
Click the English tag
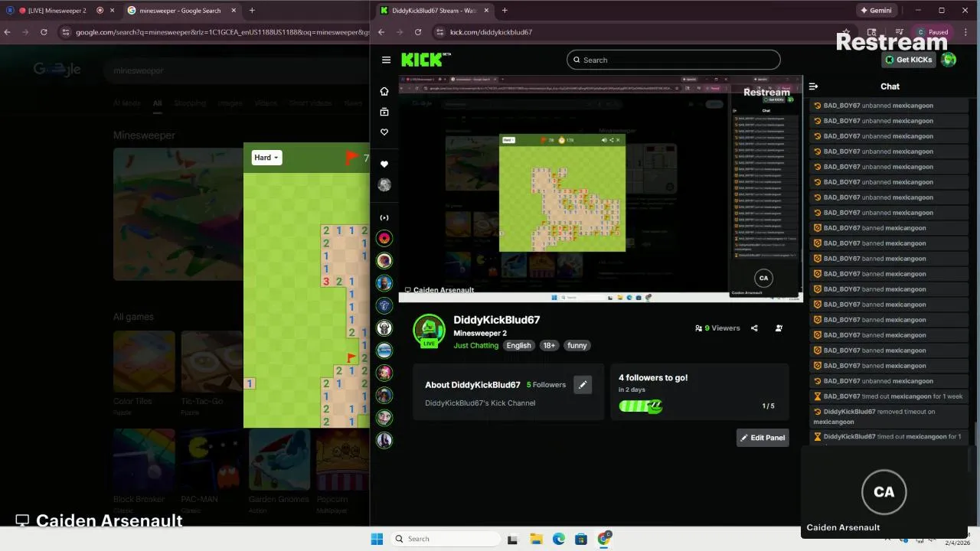coord(518,346)
